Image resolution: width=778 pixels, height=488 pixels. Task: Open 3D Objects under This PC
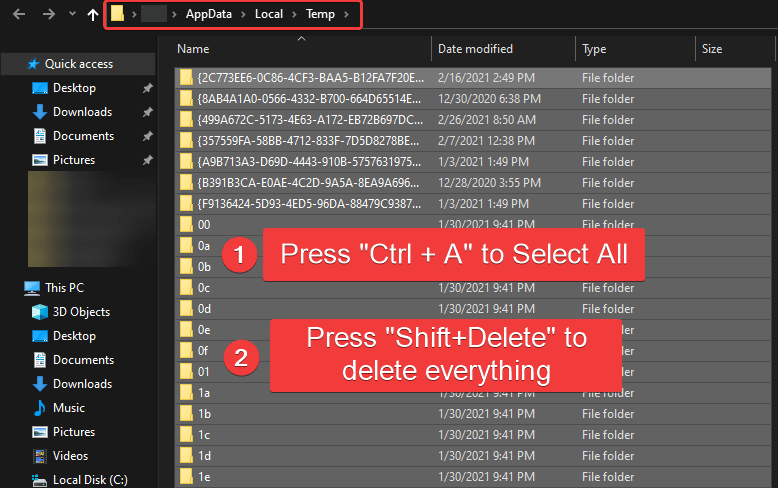click(81, 312)
